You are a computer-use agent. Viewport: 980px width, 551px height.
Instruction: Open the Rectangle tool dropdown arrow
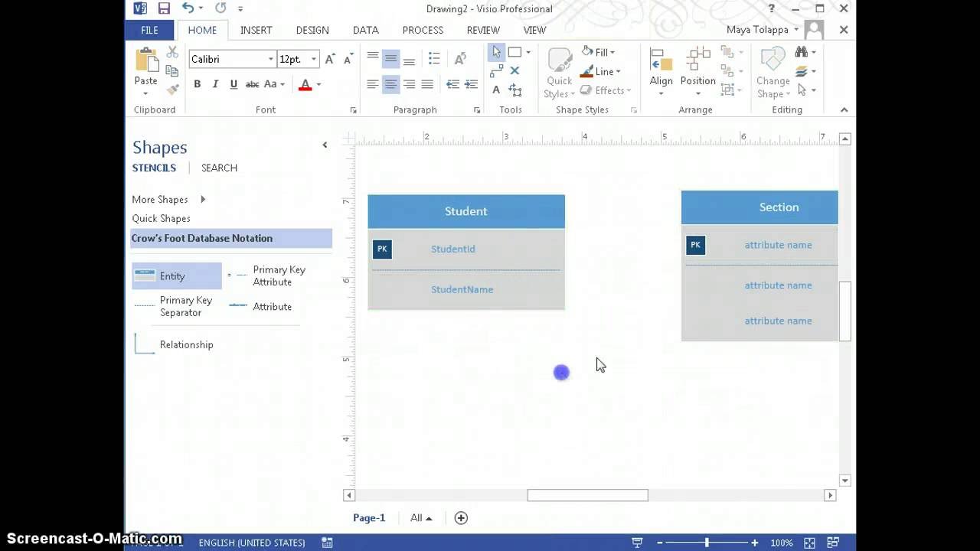coord(528,52)
